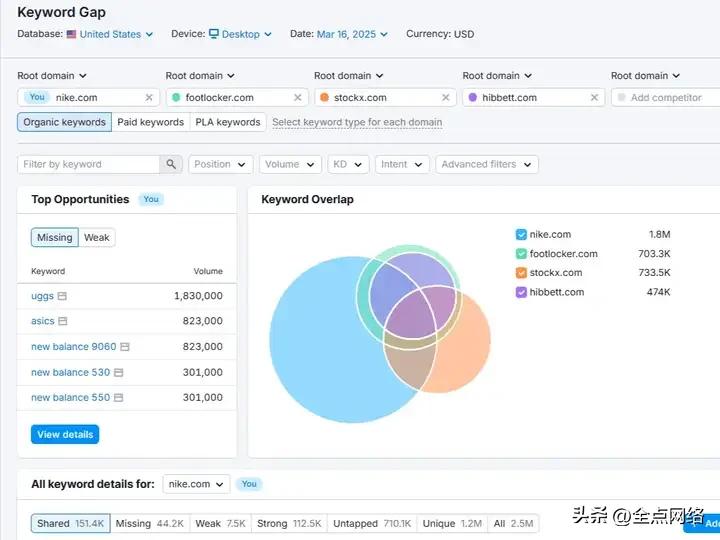This screenshot has width=720, height=540.
Task: Expand Root domain dropdown above nike.com
Action: point(52,76)
